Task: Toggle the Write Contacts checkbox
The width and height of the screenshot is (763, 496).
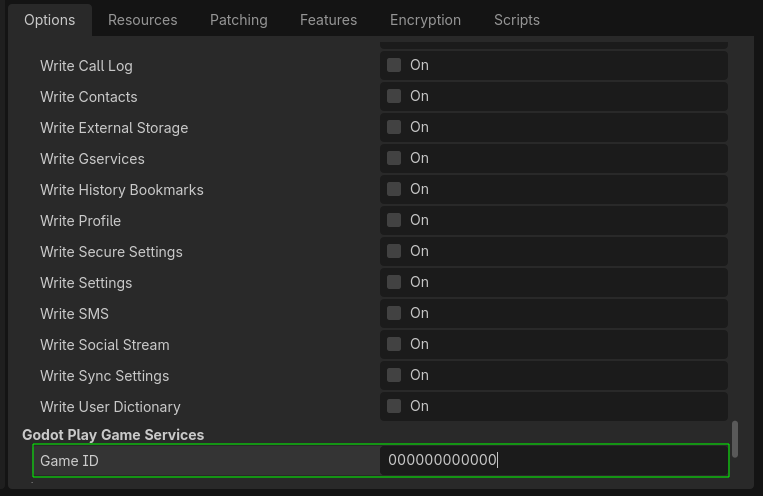Action: [394, 96]
